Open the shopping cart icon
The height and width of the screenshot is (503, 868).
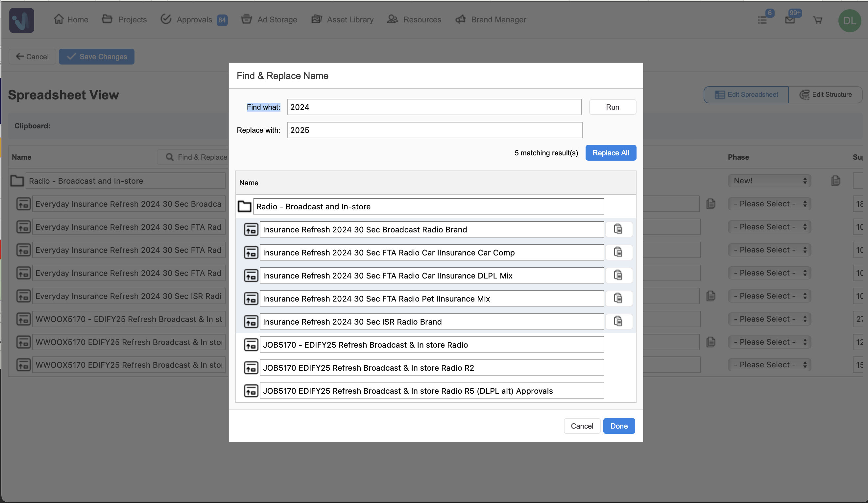[x=817, y=20]
